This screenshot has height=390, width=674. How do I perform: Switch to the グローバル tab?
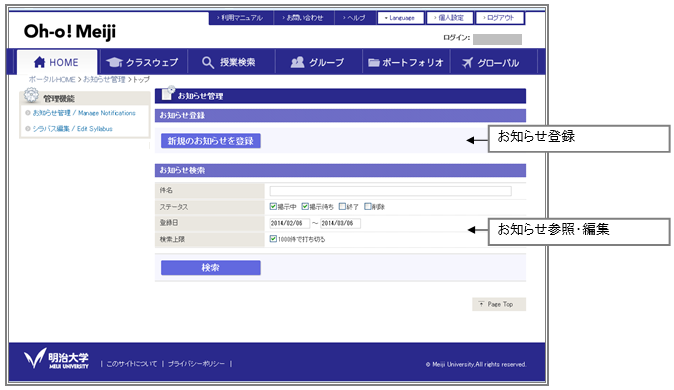[493, 62]
